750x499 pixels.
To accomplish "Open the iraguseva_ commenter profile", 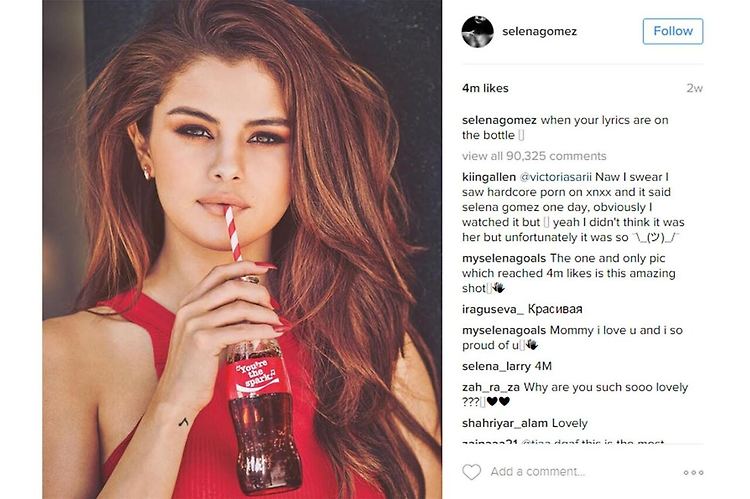I will pyautogui.click(x=493, y=310).
